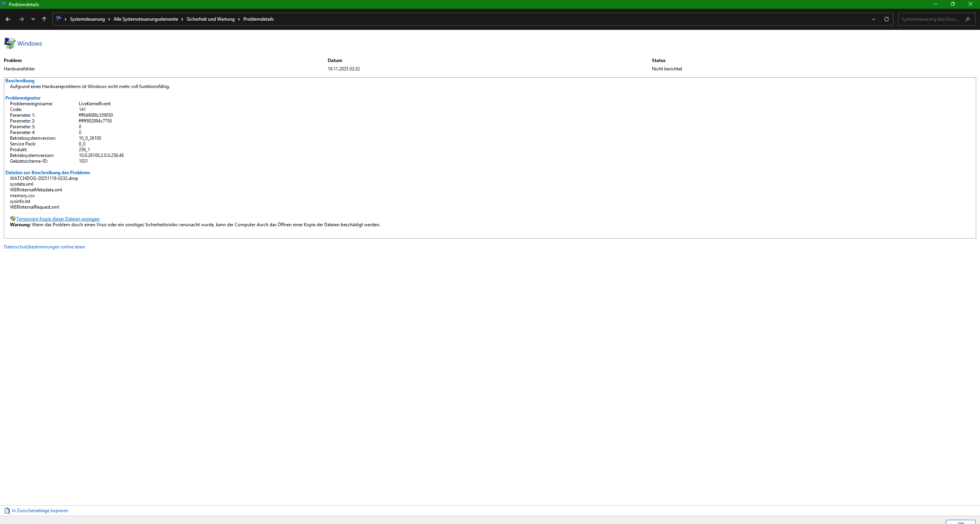Open recent locations dropdown arrow

pos(33,19)
